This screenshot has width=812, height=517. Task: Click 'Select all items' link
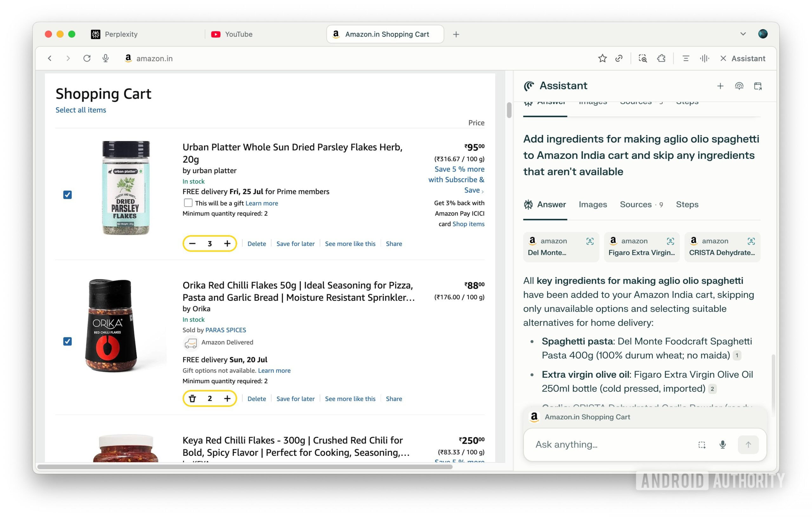81,110
